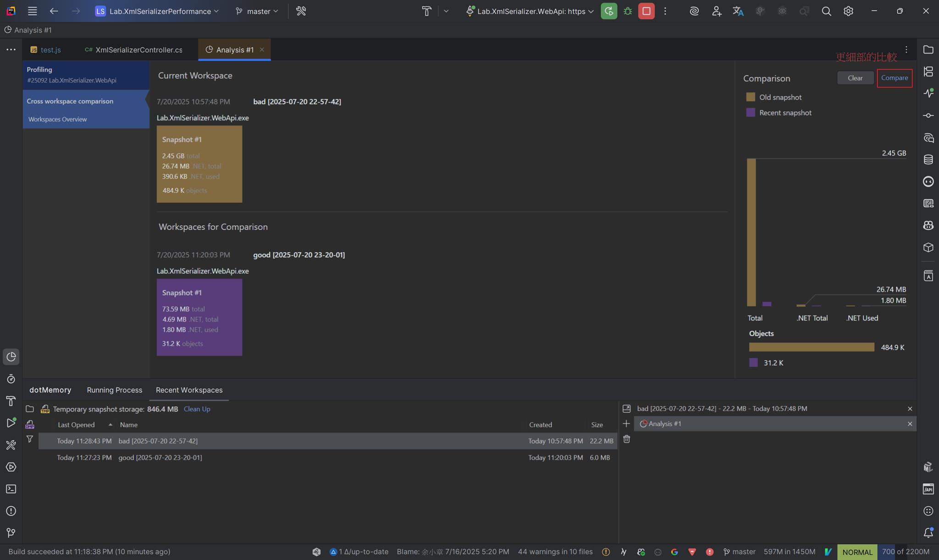Screen dimensions: 939x560
Task: Close the bad workspace details panel
Action: [910, 409]
